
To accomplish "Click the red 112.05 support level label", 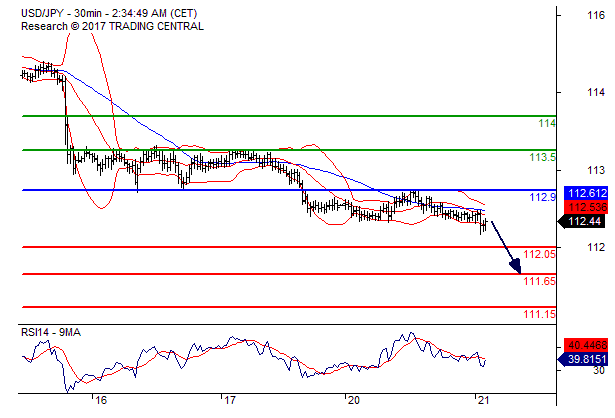I will point(539,254).
